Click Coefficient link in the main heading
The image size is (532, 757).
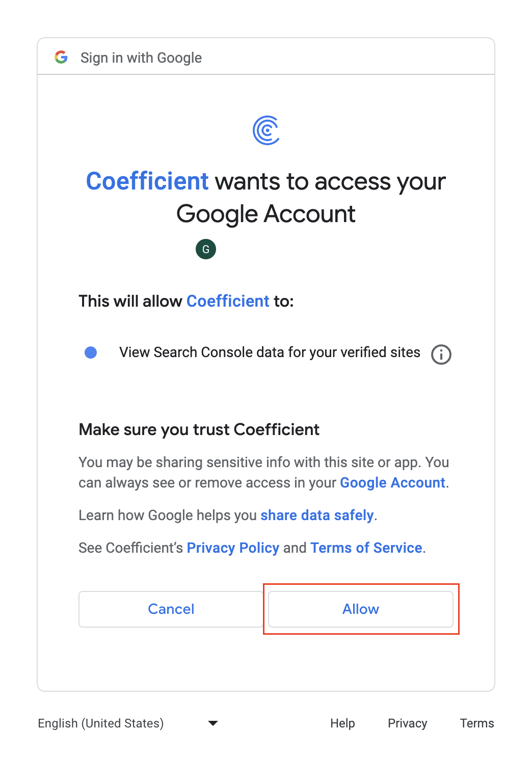tap(147, 181)
